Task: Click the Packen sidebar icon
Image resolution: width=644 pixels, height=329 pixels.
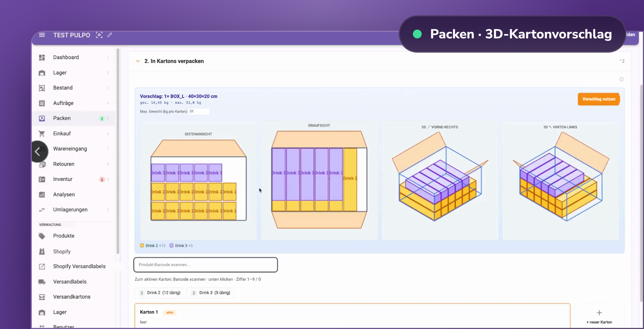Action: (42, 118)
